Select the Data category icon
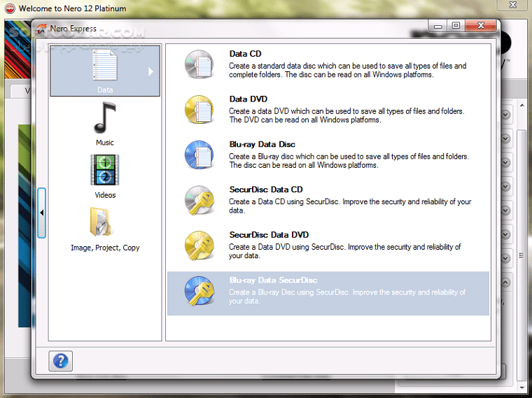 pos(104,66)
